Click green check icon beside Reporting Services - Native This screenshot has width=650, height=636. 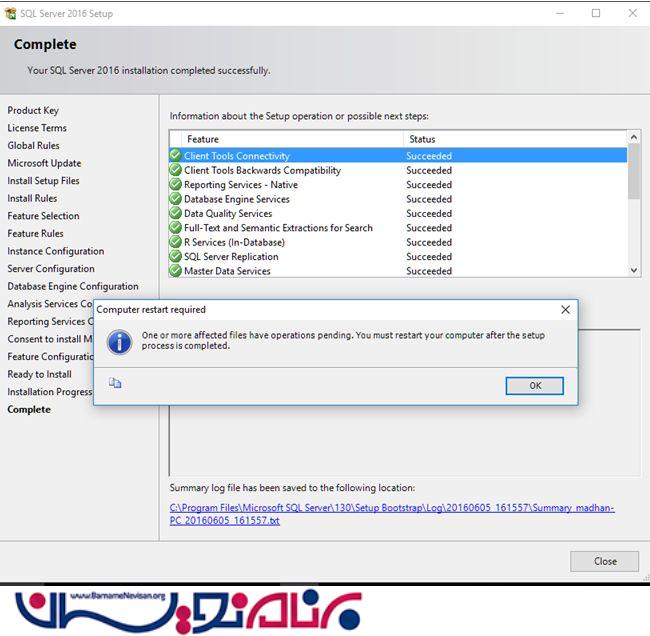click(x=176, y=185)
